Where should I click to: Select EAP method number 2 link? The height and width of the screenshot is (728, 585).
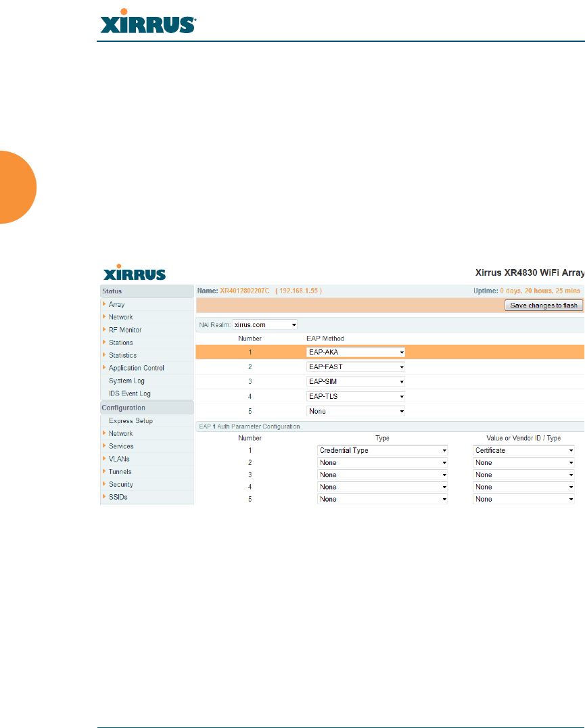click(x=250, y=367)
